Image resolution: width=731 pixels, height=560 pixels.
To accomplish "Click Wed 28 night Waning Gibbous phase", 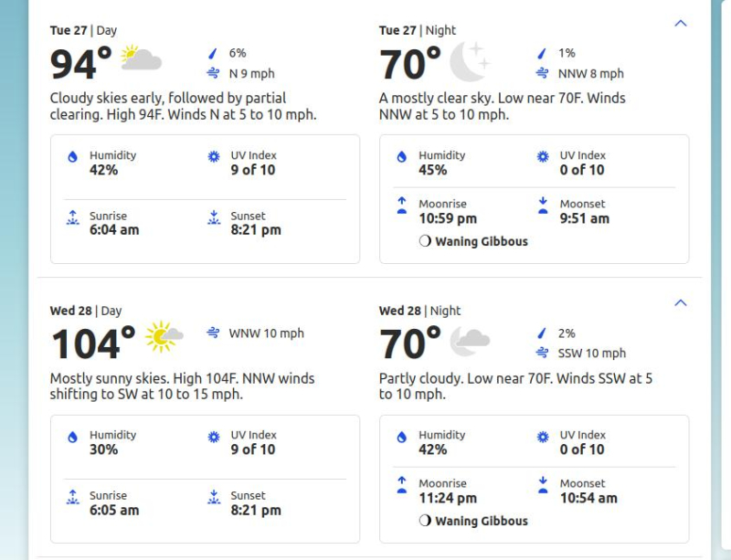I will pos(473,521).
